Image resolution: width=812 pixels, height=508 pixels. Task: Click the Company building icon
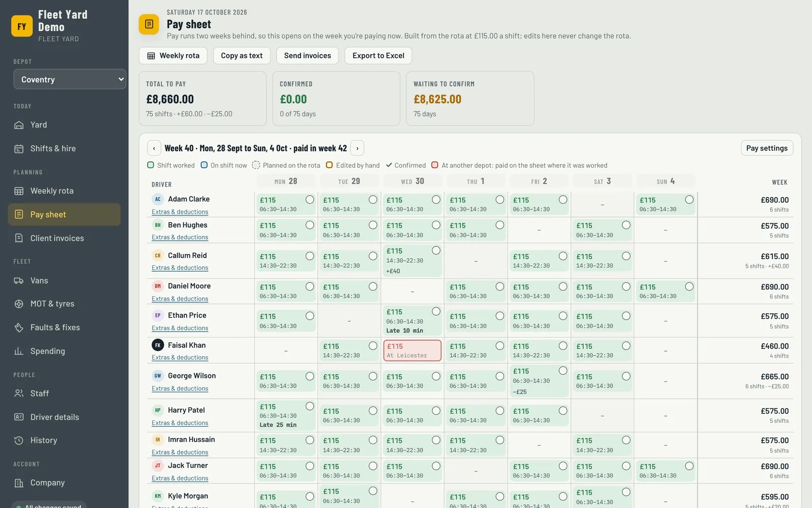pos(19,483)
